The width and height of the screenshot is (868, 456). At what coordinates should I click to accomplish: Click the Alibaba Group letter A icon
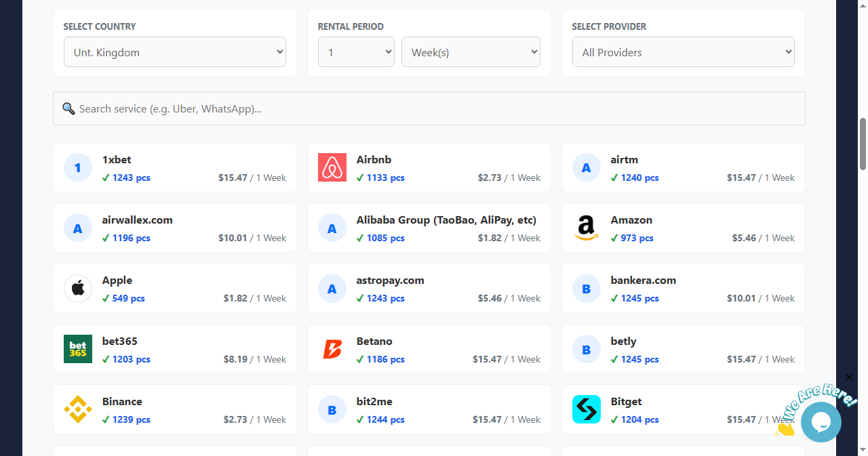[332, 228]
